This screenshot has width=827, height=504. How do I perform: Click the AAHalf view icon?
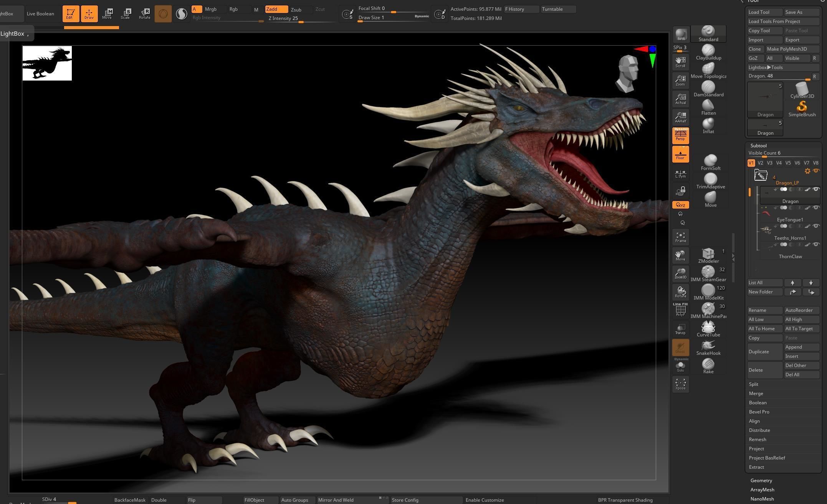coord(681,117)
